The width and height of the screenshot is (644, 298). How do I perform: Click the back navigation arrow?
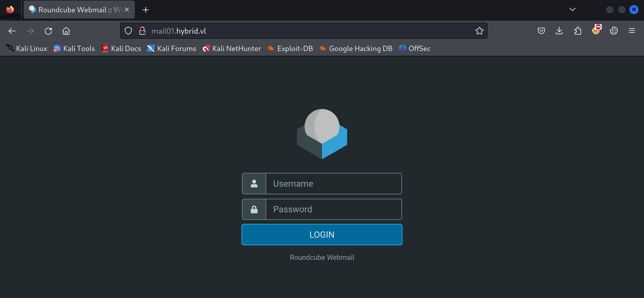pos(12,31)
